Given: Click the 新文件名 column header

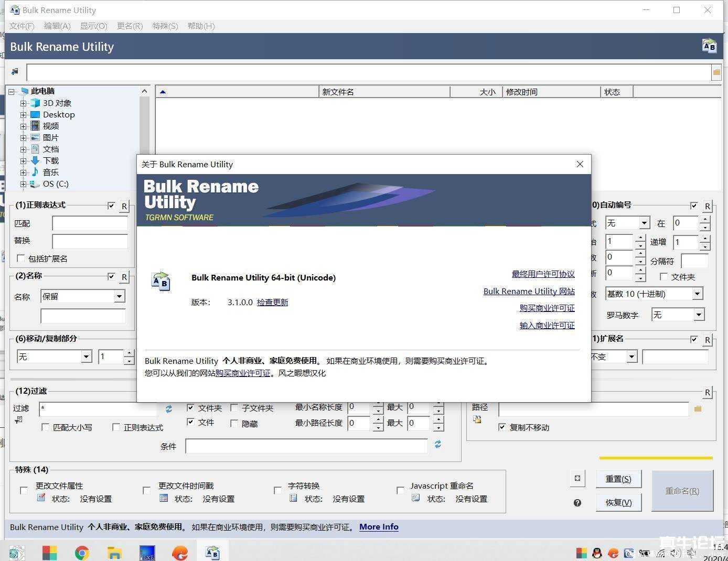Looking at the screenshot, I should (384, 92).
